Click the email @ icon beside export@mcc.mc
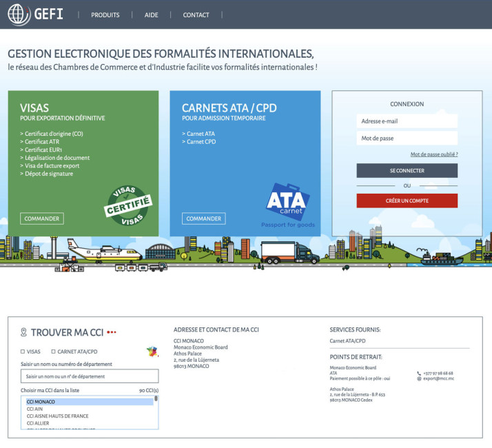 pos(419,378)
